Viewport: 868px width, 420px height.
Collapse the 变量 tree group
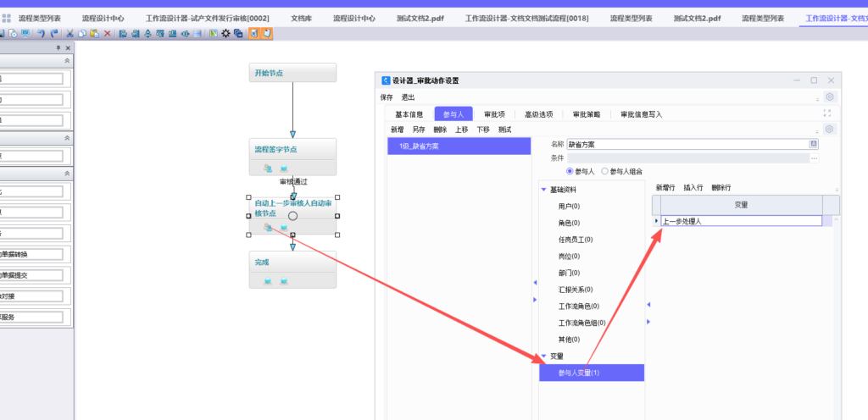click(x=543, y=356)
